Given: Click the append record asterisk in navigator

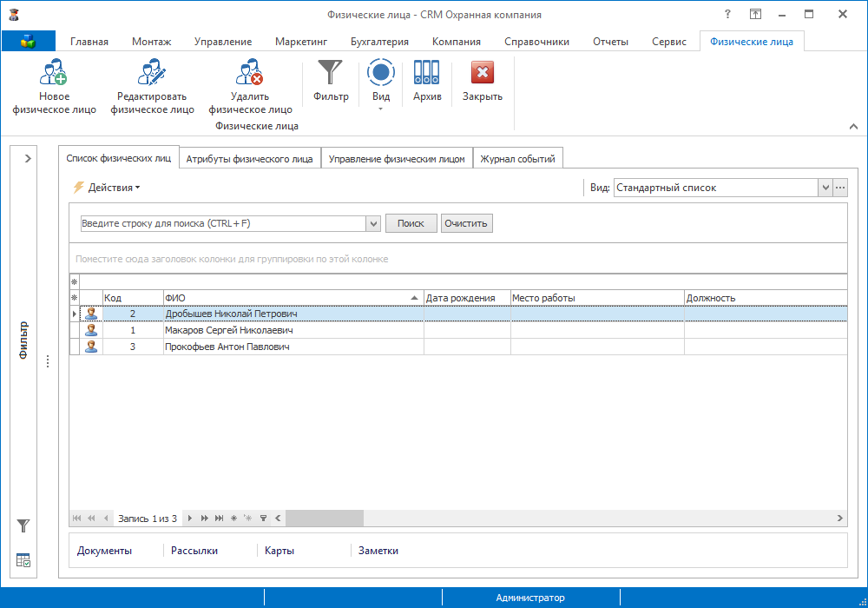Looking at the screenshot, I should pyautogui.click(x=233, y=519).
